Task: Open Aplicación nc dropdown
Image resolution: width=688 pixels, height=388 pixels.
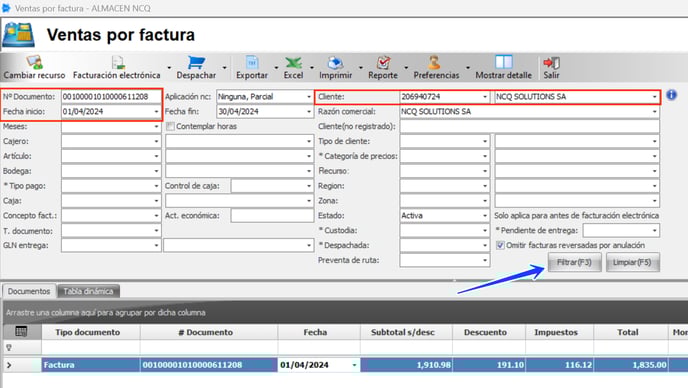Action: pyautogui.click(x=309, y=97)
